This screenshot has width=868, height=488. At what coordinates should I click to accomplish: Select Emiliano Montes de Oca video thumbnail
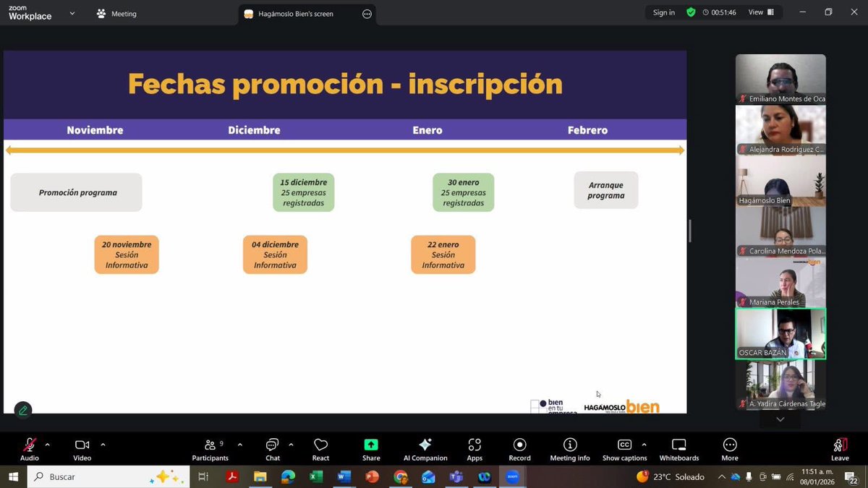[780, 80]
